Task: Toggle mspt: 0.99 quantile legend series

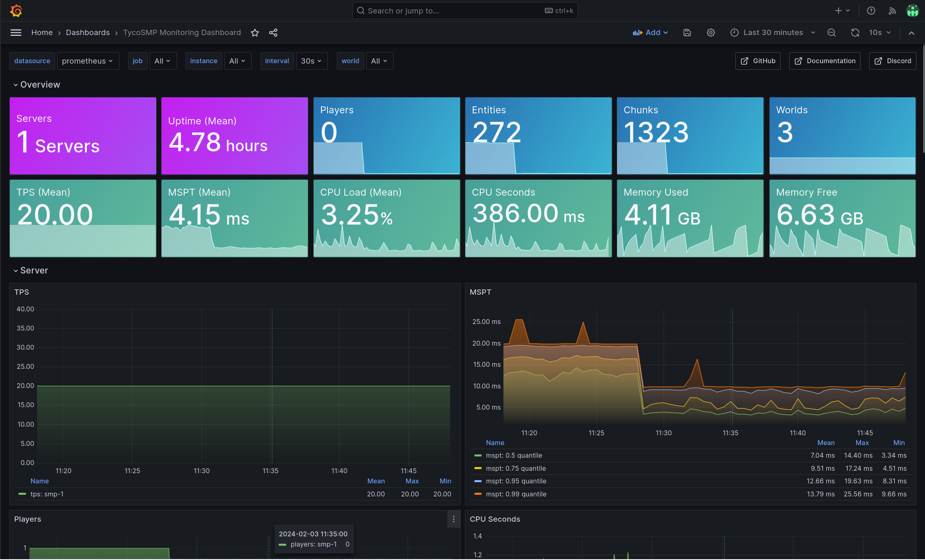Action: click(516, 494)
